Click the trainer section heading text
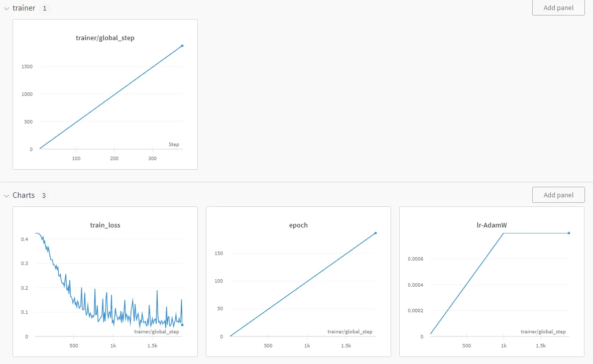 [24, 8]
